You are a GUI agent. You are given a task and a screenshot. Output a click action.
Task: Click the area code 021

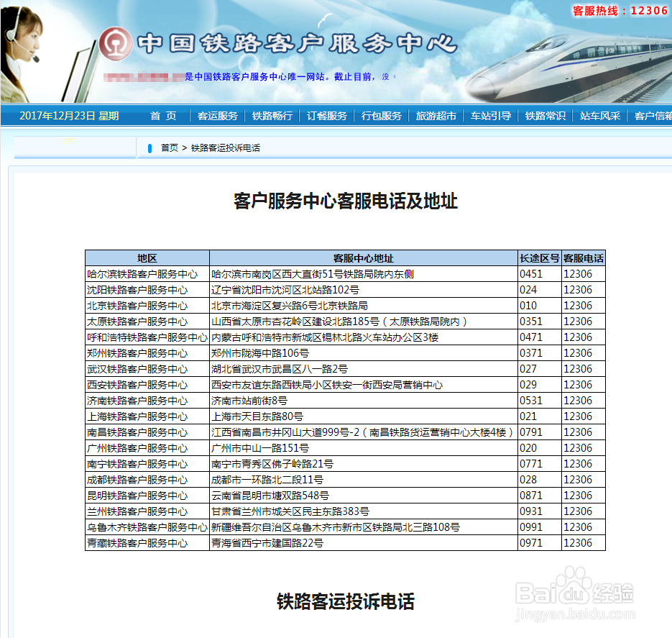click(528, 416)
